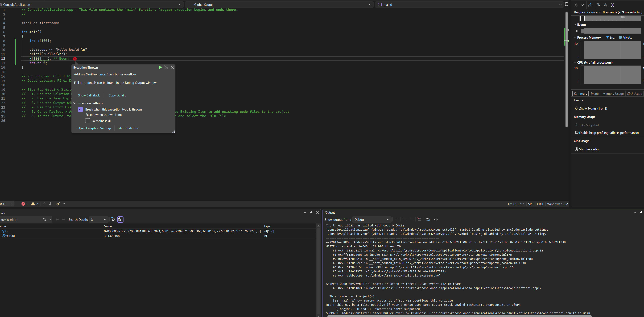Image resolution: width=644 pixels, height=317 pixels.
Task: Uncheck Break when this exception type is thrown
Action: (81, 109)
